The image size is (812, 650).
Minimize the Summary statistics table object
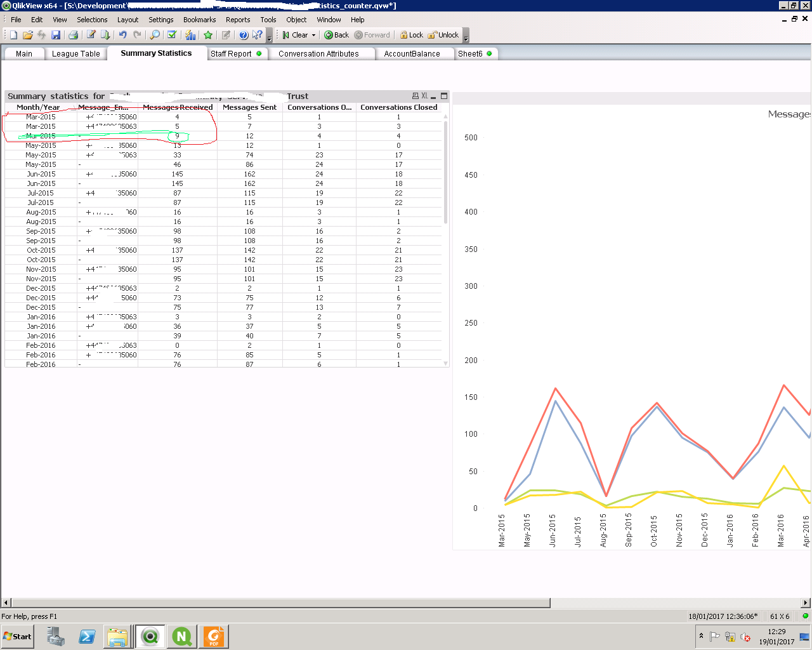433,96
